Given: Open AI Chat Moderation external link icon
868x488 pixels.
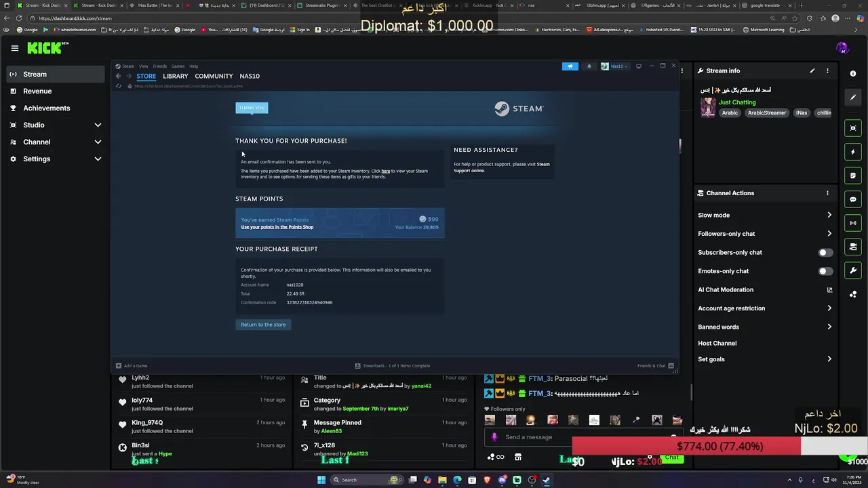Looking at the screenshot, I should (x=829, y=290).
